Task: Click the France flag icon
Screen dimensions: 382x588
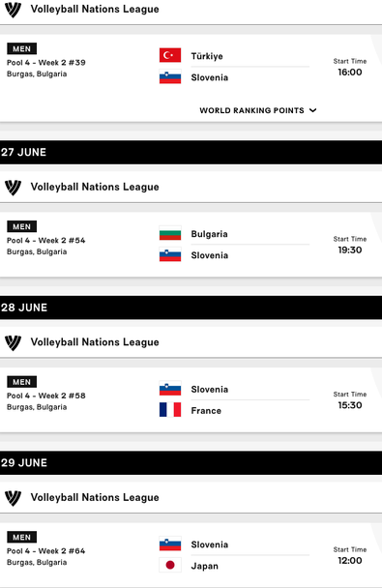Action: 170,410
